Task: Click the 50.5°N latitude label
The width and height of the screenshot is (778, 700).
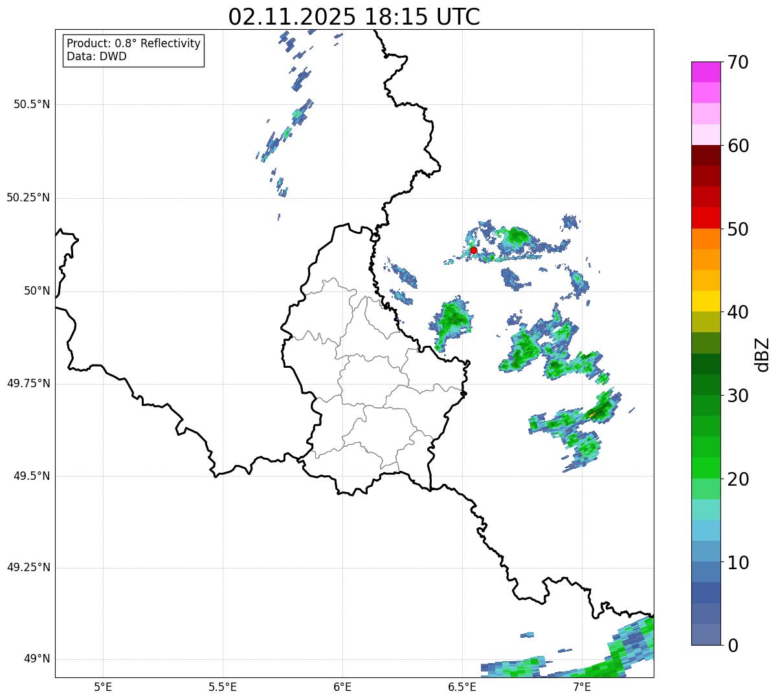Action: pyautogui.click(x=32, y=104)
